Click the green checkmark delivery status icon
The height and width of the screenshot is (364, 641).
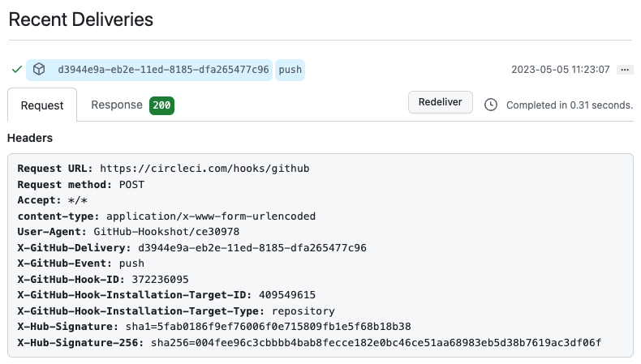point(17,70)
